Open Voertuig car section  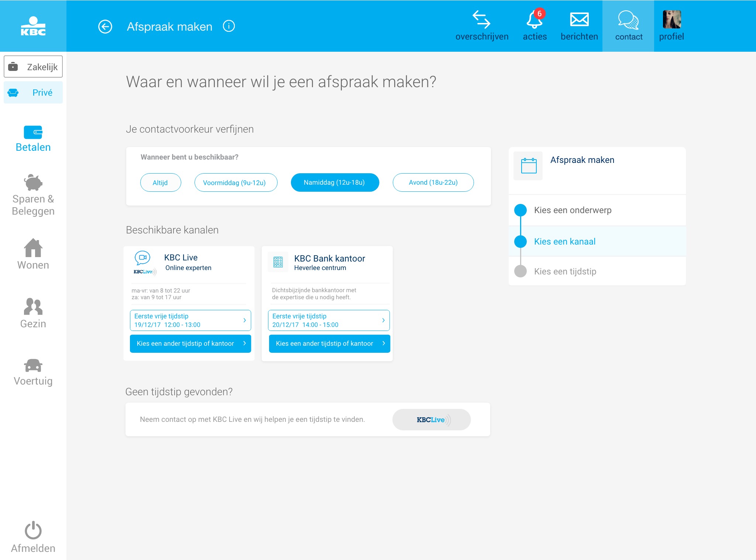(33, 372)
